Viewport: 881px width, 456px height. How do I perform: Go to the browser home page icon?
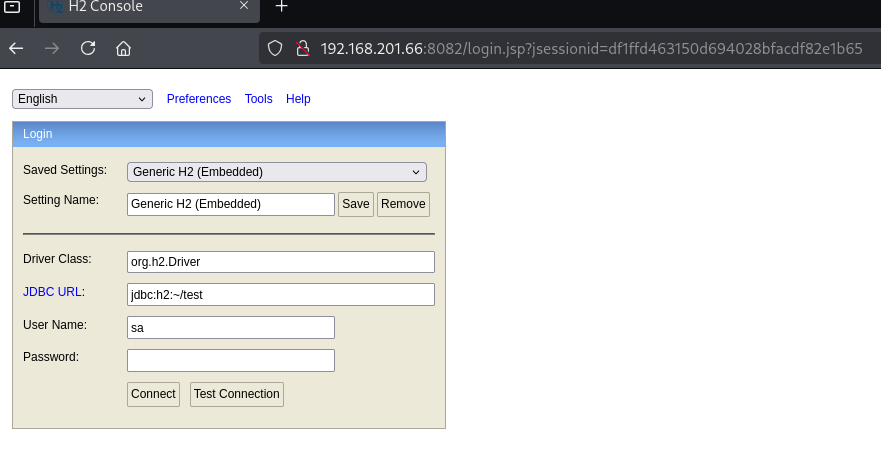click(x=123, y=48)
